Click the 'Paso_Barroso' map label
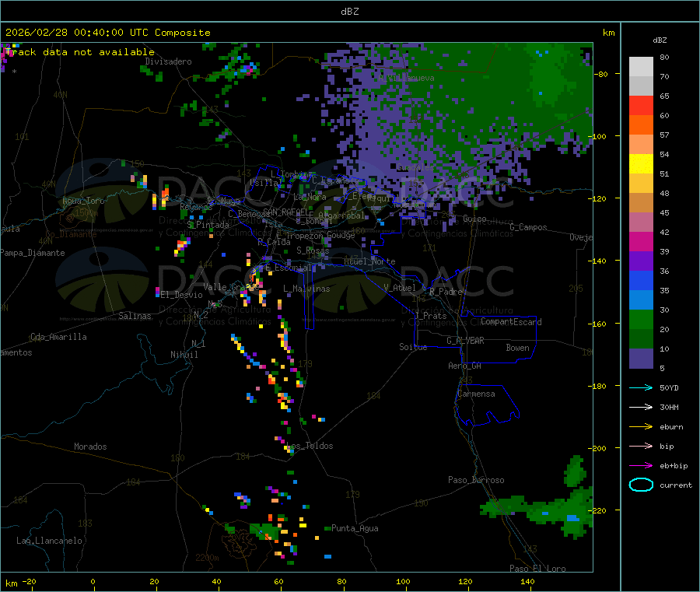The width and height of the screenshot is (700, 592). pyautogui.click(x=476, y=480)
